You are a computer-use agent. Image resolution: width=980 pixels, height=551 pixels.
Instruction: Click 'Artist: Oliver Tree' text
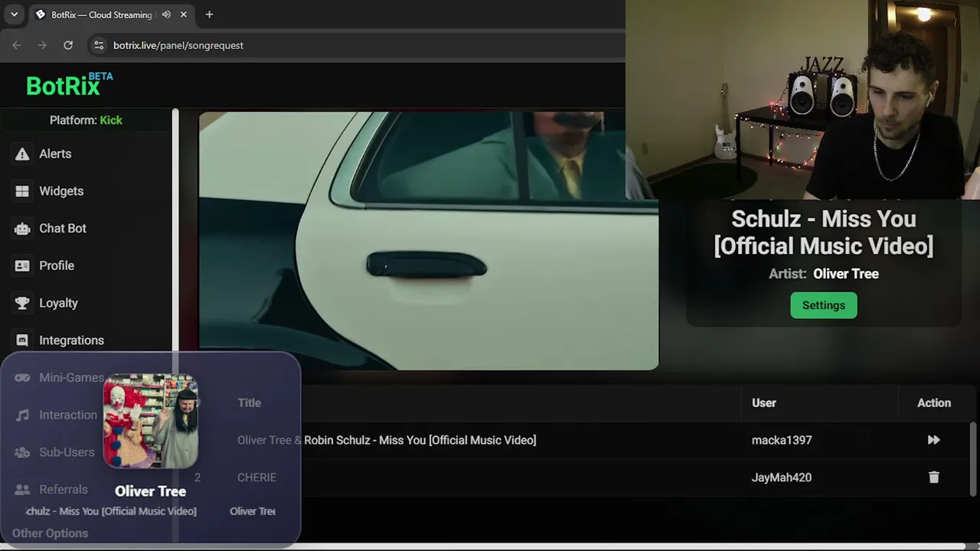pos(824,274)
